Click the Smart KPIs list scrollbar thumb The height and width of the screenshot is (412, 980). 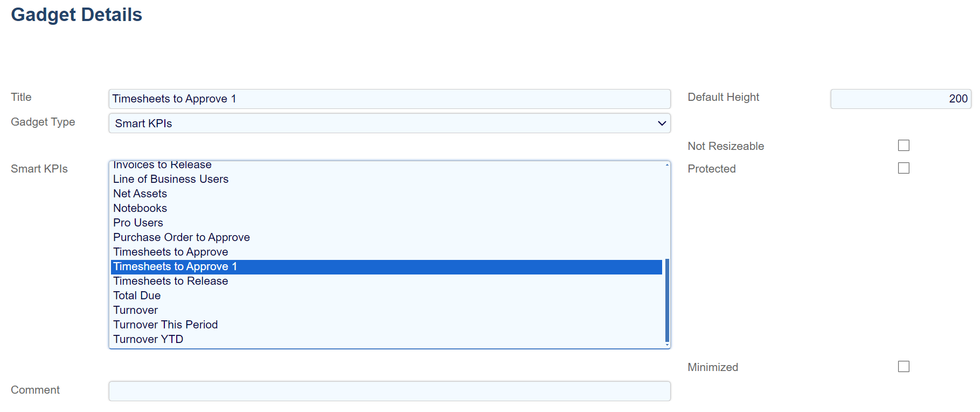[x=667, y=300]
